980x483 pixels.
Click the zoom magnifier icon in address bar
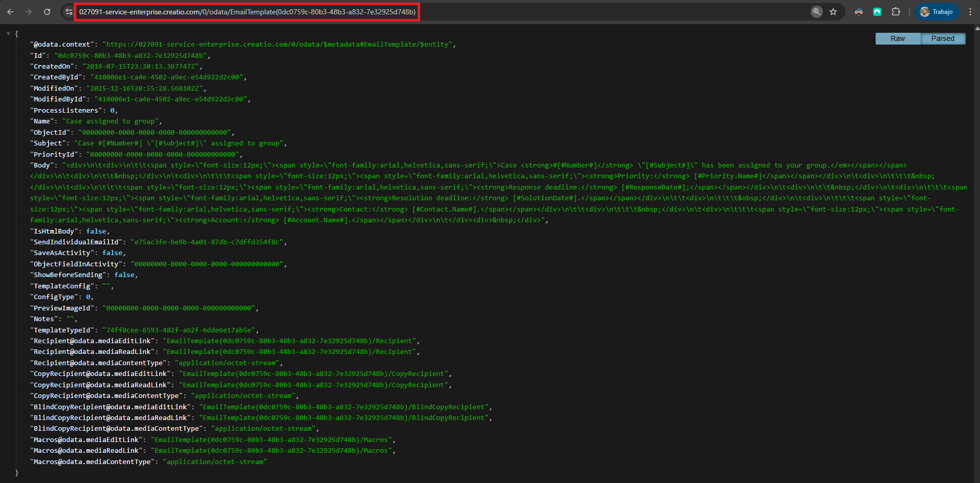click(x=816, y=12)
